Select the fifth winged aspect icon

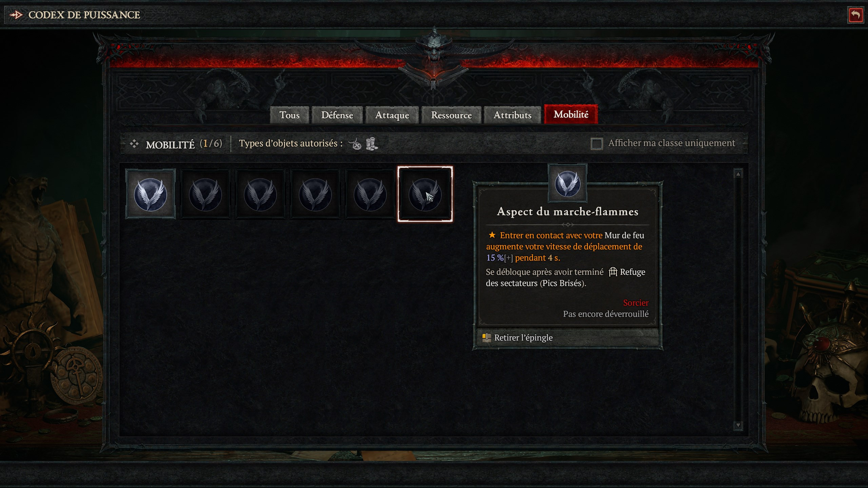(370, 194)
